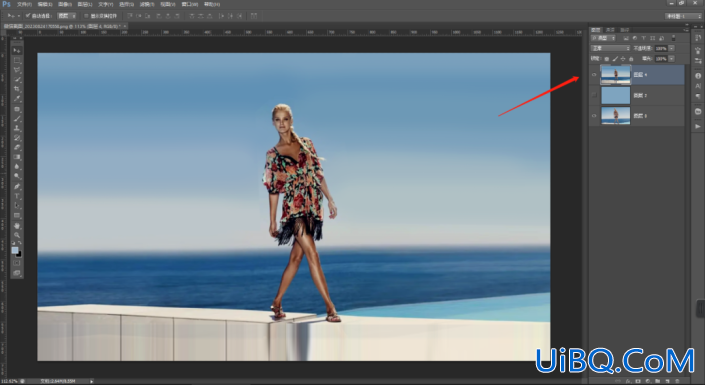Image resolution: width=705 pixels, height=385 pixels.
Task: Toggle lock image pixels brush button
Action: tap(615, 59)
